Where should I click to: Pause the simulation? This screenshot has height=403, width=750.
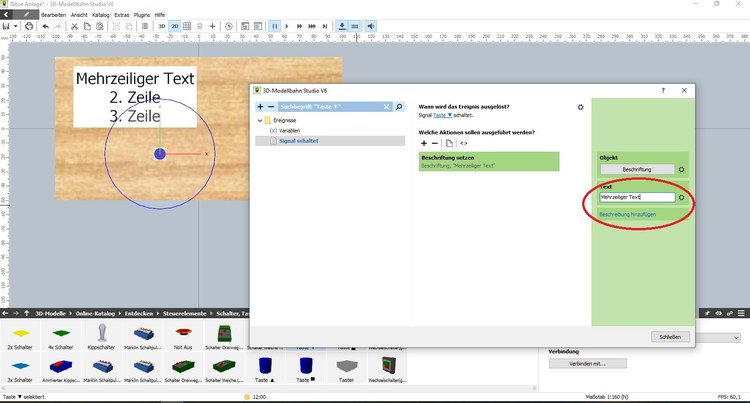click(x=275, y=26)
